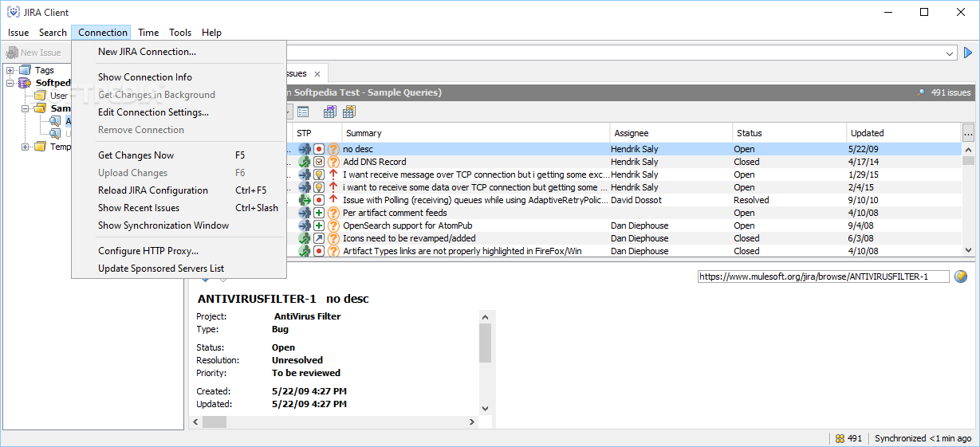
Task: Open issue in browser via globe icon
Action: 961,276
